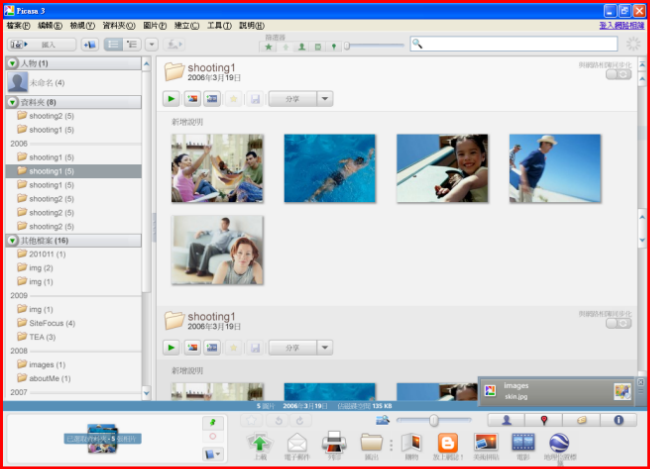Click the search input field
Screen dimensions: 650x469
(x=518, y=44)
